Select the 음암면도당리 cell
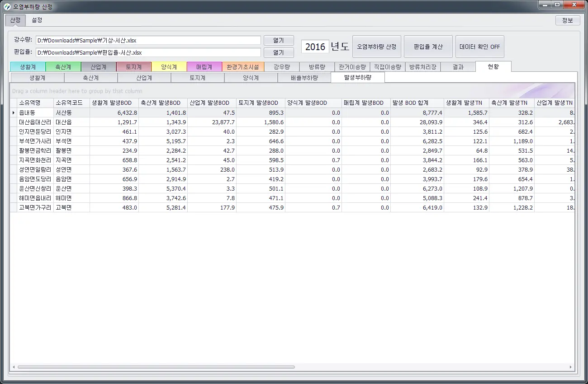The width and height of the screenshot is (588, 384). point(35,179)
